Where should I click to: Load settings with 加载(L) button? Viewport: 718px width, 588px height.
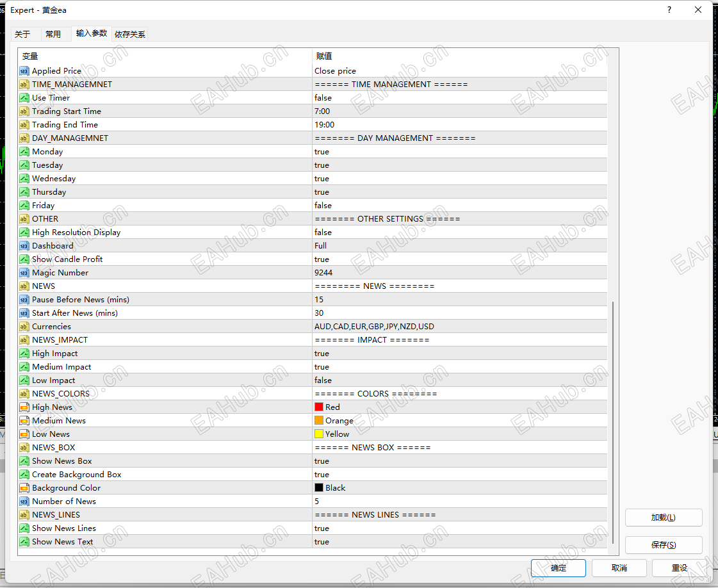pyautogui.click(x=664, y=518)
